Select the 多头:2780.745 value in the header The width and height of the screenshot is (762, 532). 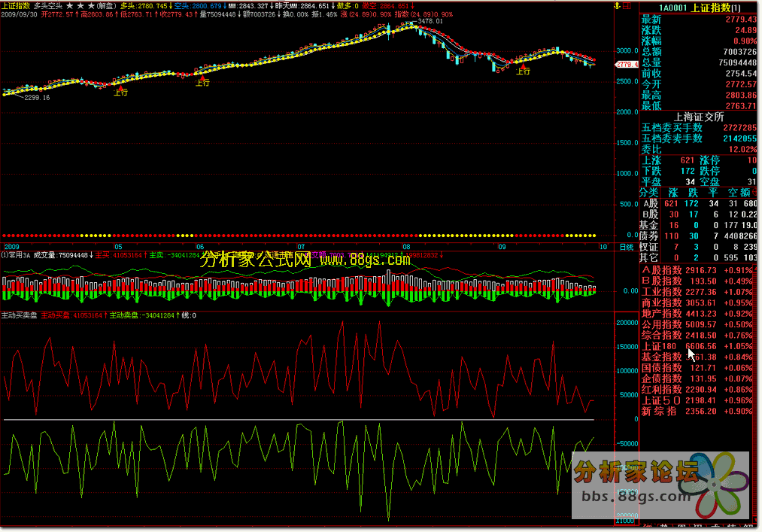144,6
